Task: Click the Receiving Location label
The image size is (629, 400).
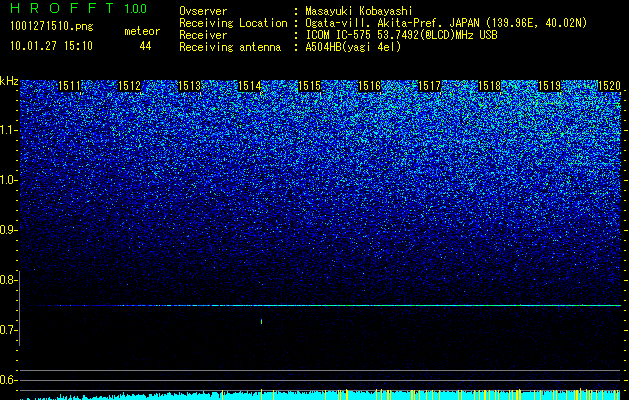Action: (233, 23)
